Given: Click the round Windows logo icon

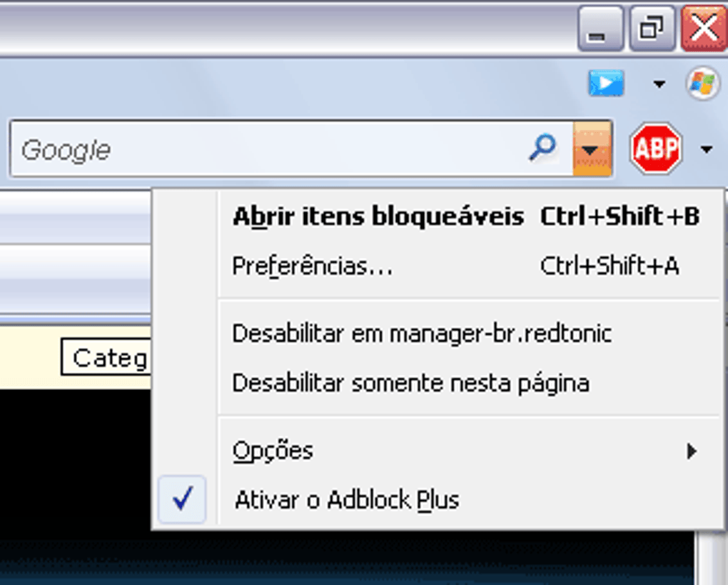Looking at the screenshot, I should (702, 84).
